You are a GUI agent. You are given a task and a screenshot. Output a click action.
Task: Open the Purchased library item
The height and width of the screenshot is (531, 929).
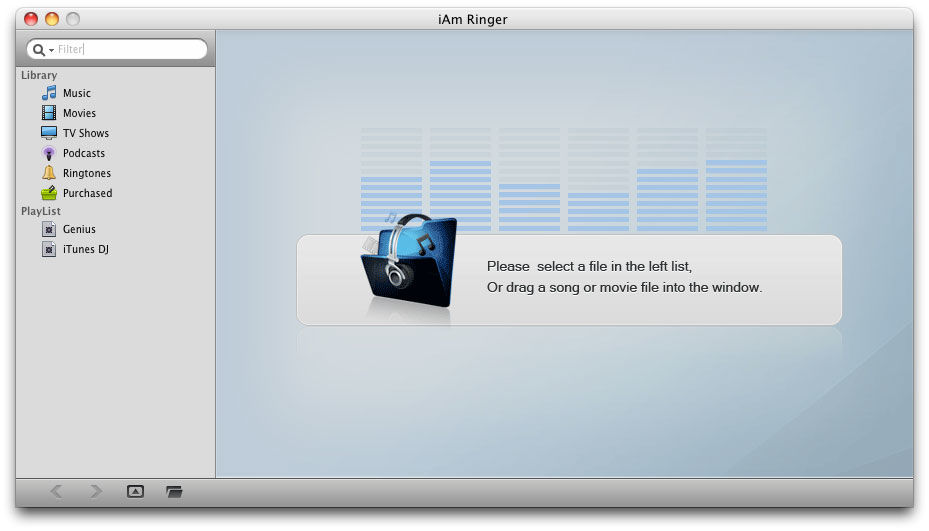coord(87,193)
